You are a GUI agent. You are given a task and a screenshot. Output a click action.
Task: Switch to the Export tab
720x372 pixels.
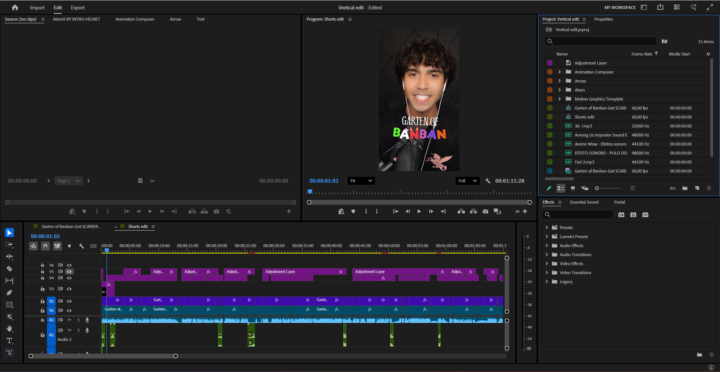point(78,8)
